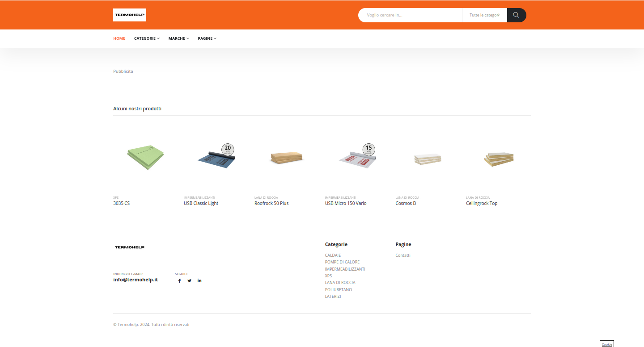Click the 'Alcuni nostri prodotti' heading

pos(137,109)
